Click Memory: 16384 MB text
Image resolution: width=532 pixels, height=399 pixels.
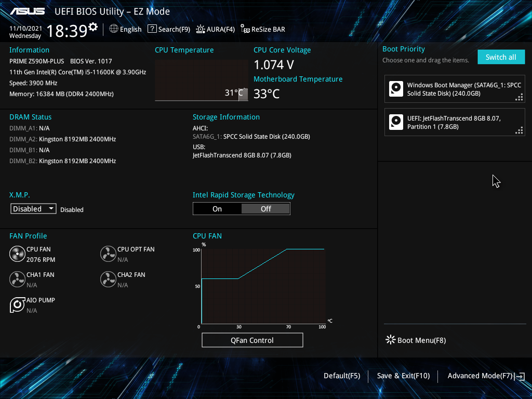(x=61, y=94)
